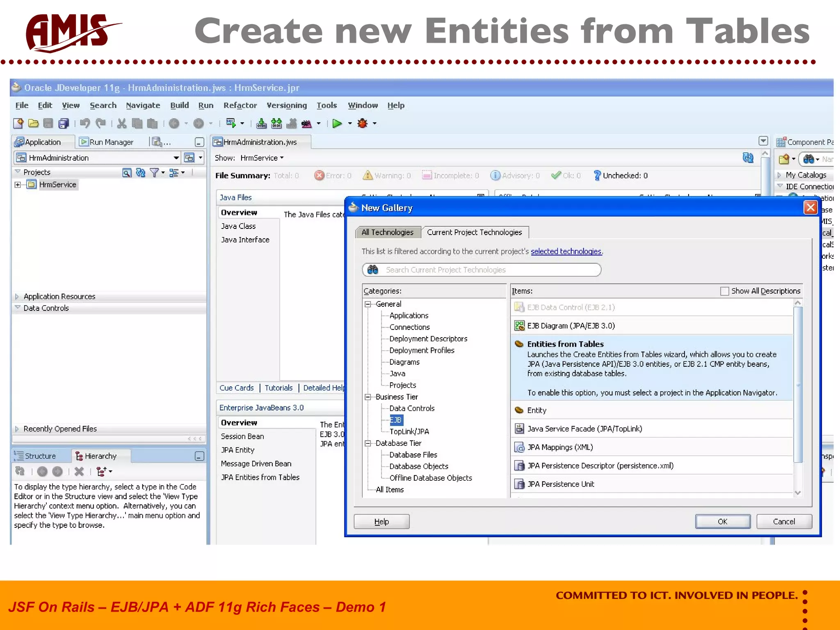The image size is (840, 630).
Task: Collapse the Database Tier category node
Action: click(x=368, y=443)
